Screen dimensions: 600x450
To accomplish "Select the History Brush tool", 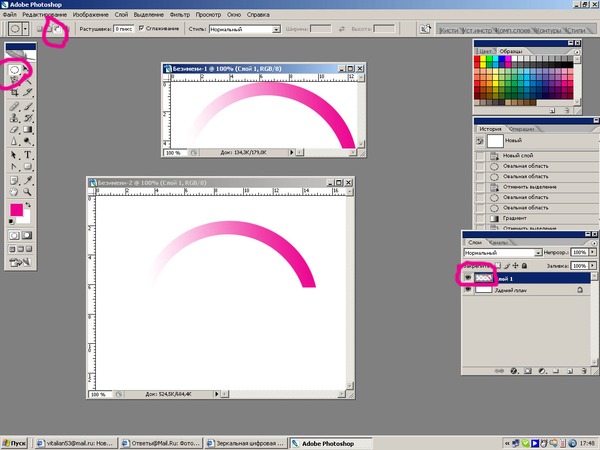I will pyautogui.click(x=27, y=118).
